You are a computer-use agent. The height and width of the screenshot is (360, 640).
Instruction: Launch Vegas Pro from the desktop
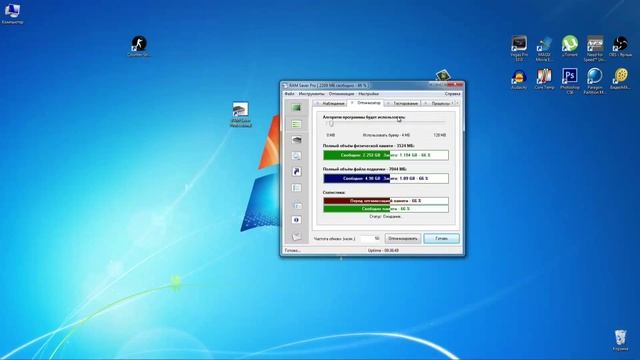519,48
